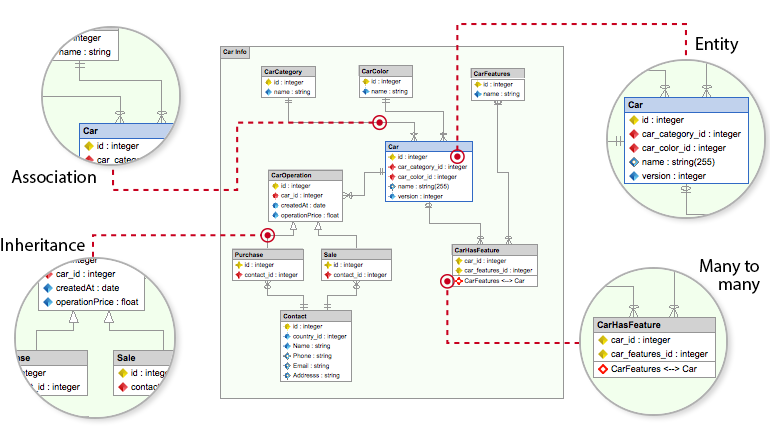Click the red marker inside the Car entity

[457, 157]
